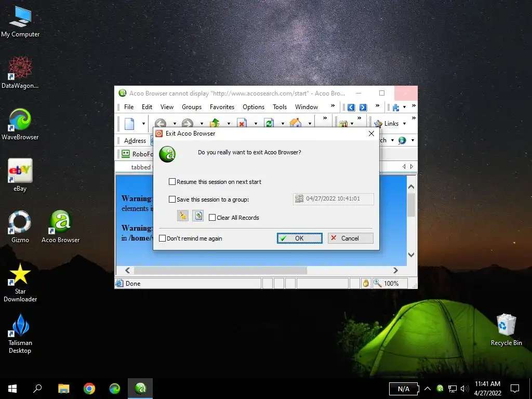The height and width of the screenshot is (399, 532).
Task: Open the Favorites menu
Action: tap(222, 107)
